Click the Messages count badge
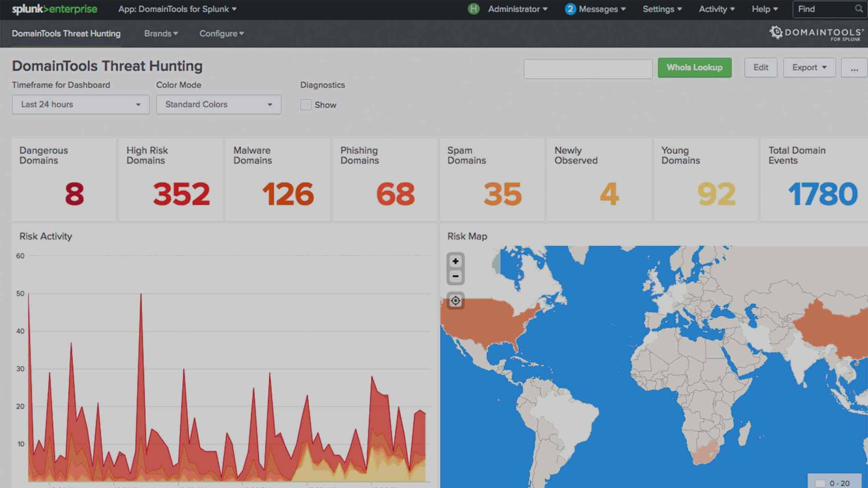The width and height of the screenshot is (868, 488). point(570,9)
